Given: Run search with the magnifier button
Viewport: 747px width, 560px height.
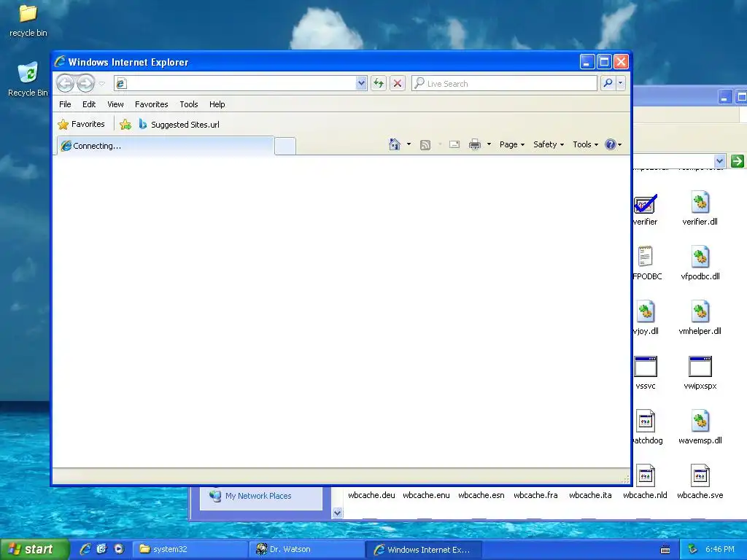Looking at the screenshot, I should click(608, 83).
